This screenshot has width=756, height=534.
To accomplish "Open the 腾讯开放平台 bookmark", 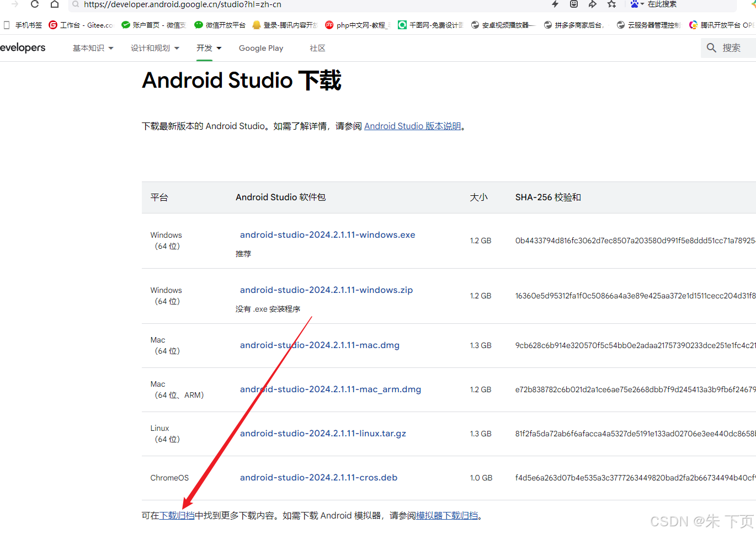I will tap(721, 25).
